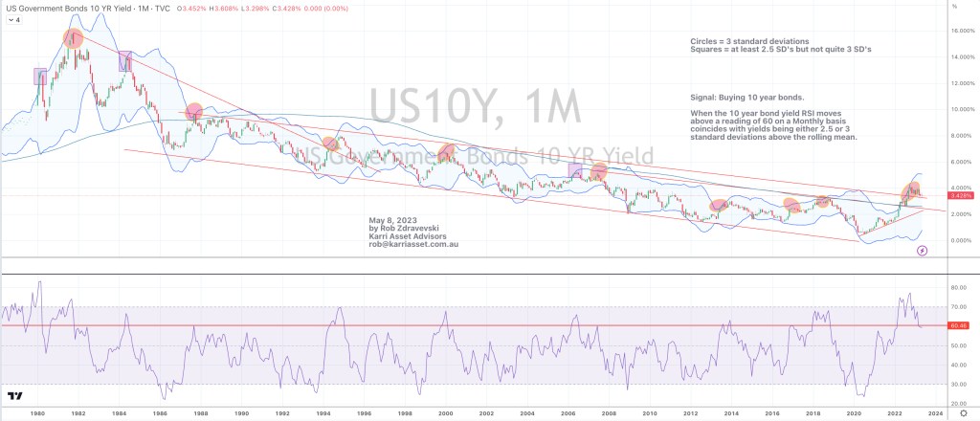Viewport: 980px width, 421px height.
Task: Click the circle marker at 1982 yield peak
Action: click(74, 39)
